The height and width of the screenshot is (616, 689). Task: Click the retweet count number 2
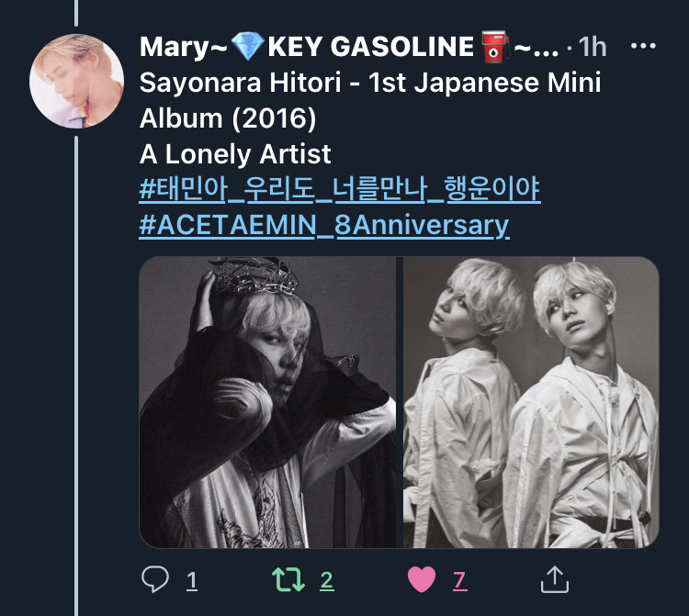(x=326, y=580)
